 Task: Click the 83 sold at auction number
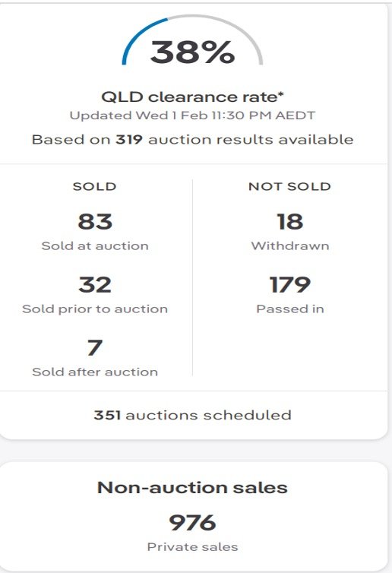click(x=95, y=221)
